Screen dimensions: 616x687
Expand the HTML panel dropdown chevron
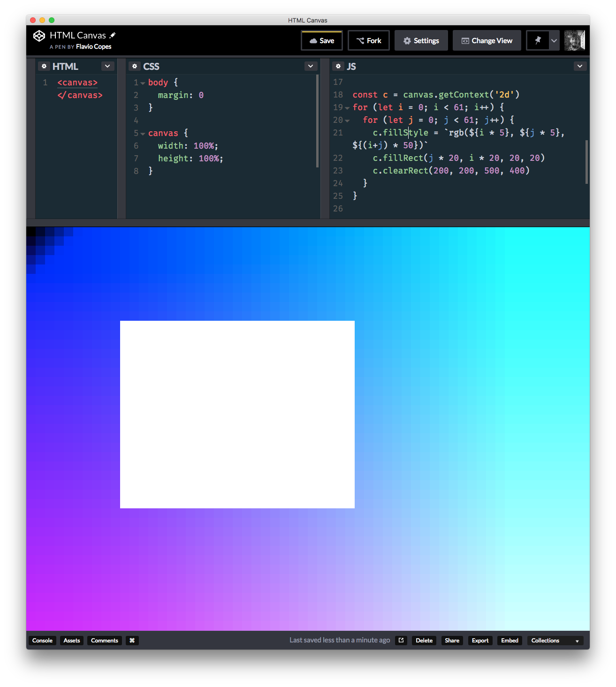tap(107, 66)
